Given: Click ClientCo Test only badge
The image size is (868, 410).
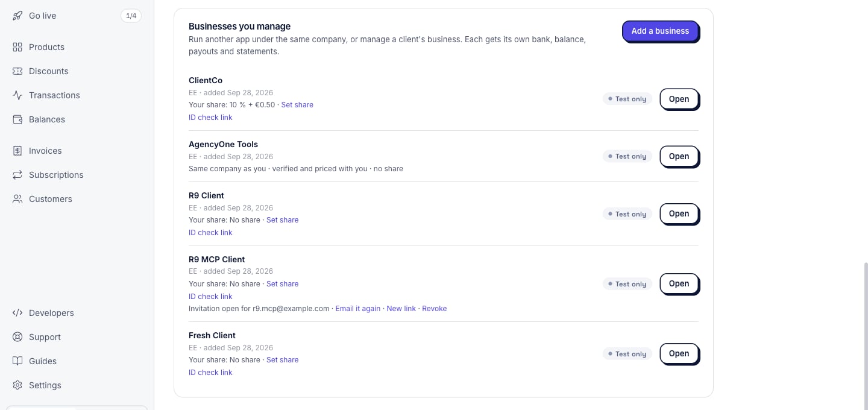Looking at the screenshot, I should 627,99.
